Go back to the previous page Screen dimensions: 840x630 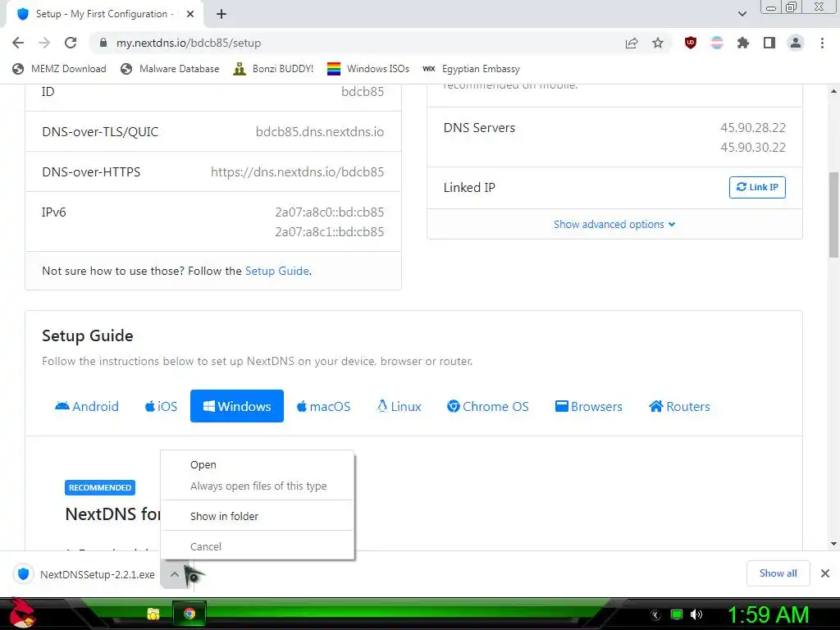click(18, 43)
